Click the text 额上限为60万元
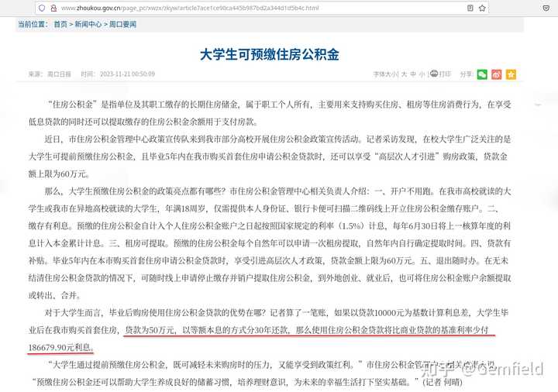The image size is (558, 392). click(x=59, y=174)
